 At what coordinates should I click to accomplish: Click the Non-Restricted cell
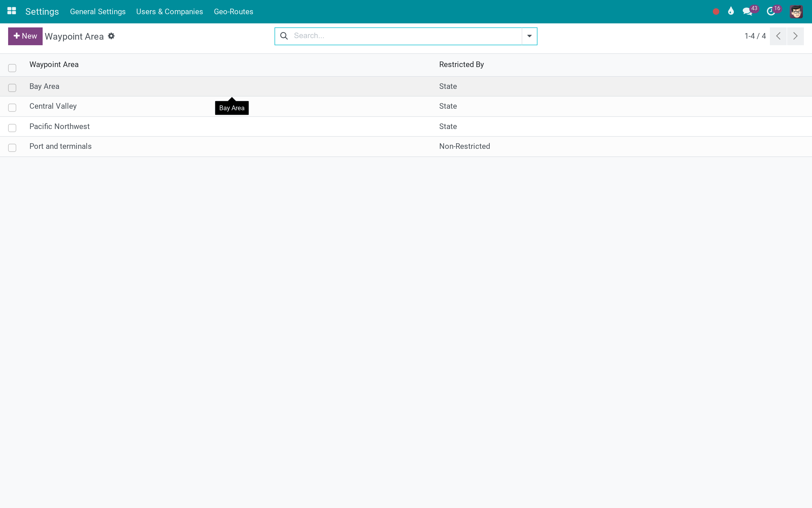coord(465,146)
